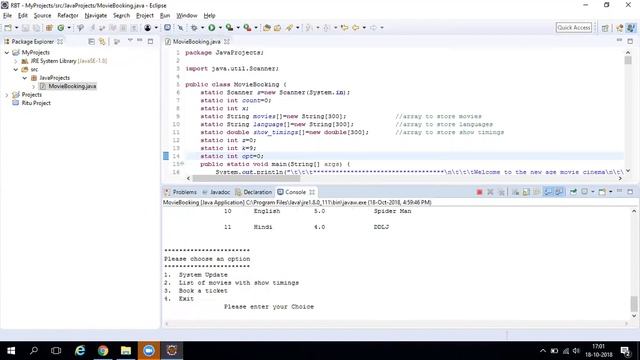Open the External Tools dropdown arrow

coord(256,28)
